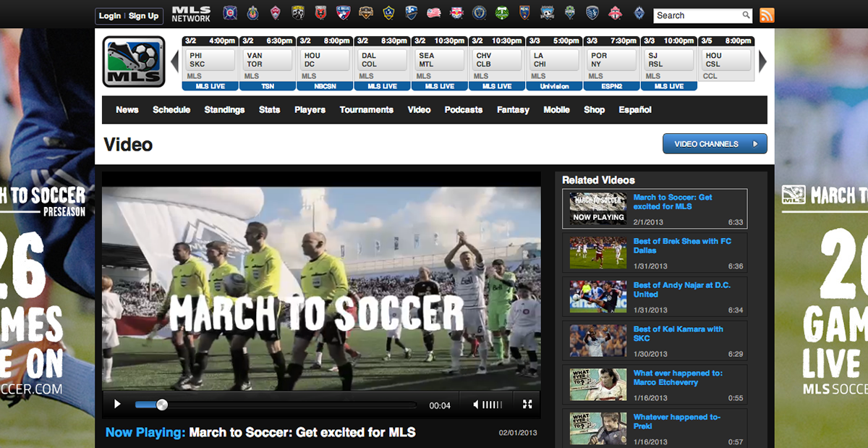Click the Sign Up link
Screen dimensions: 868x448
[x=143, y=15]
